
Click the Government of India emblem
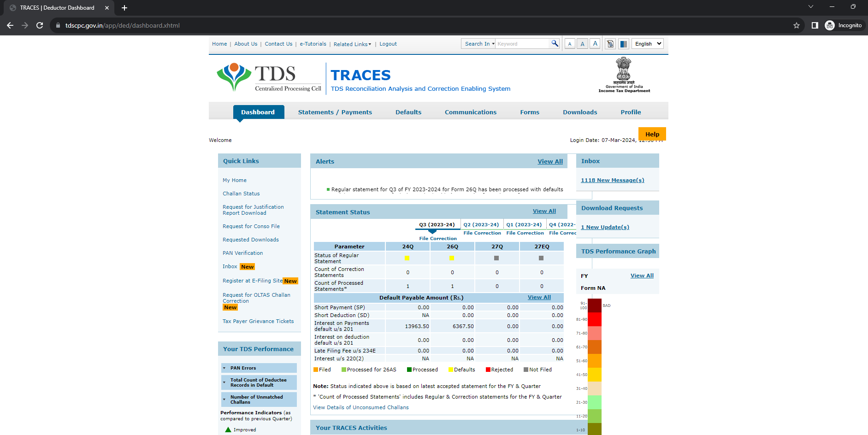pos(624,75)
